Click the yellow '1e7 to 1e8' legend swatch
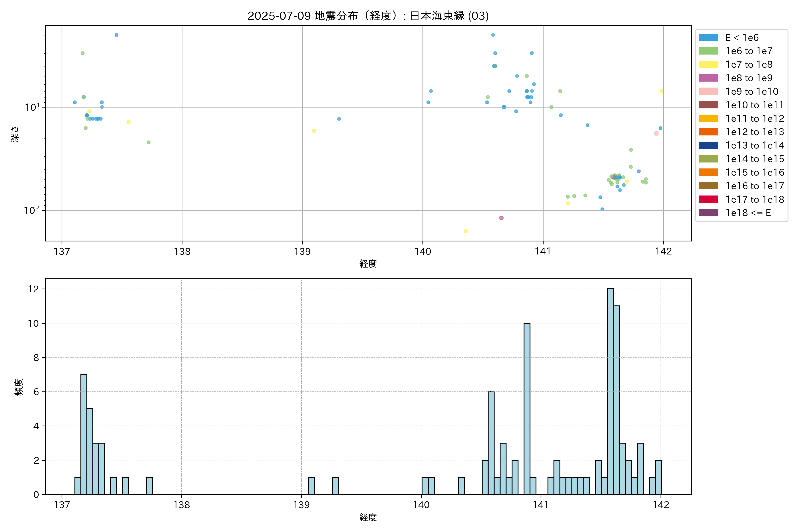The image size is (798, 532). click(x=708, y=65)
